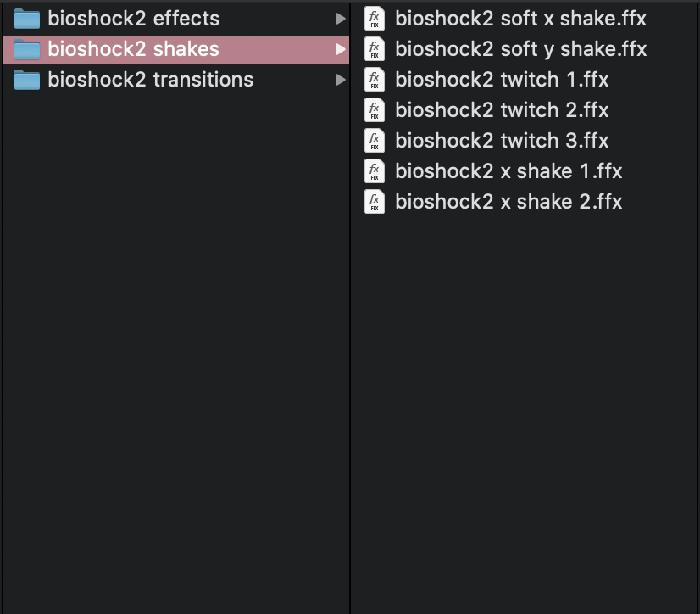The image size is (700, 614).
Task: Click the FFX icon for twitch 2
Action: click(375, 110)
